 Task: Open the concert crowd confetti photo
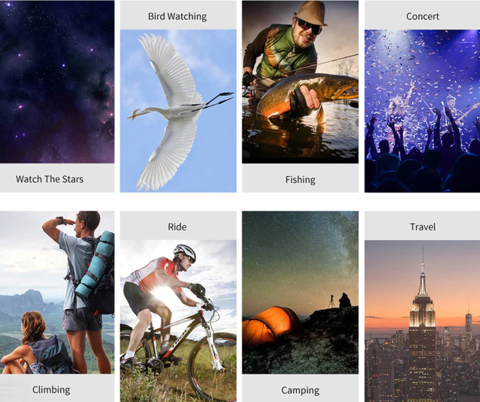click(x=422, y=111)
